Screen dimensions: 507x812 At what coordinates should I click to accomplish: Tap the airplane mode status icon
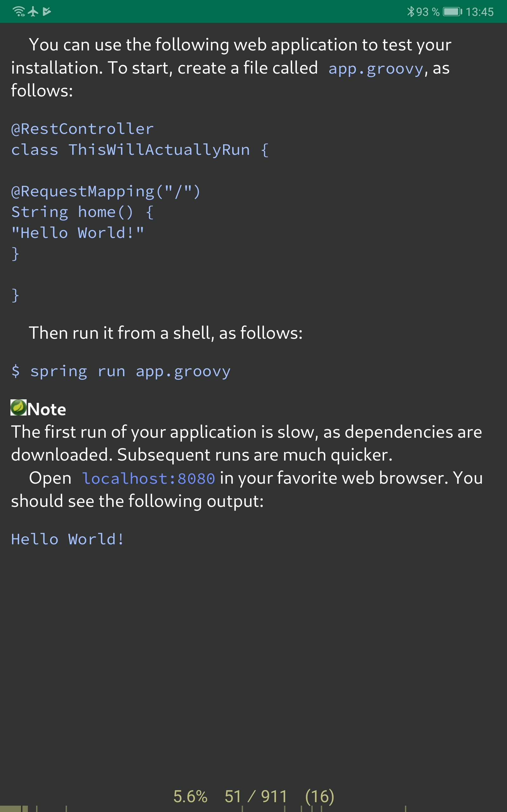pyautogui.click(x=33, y=11)
